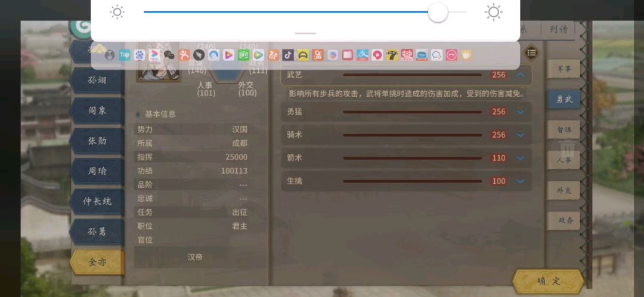Screen dimensions: 644x297
Task: Tap the brightness panel's bottom drag handle
Action: [x=305, y=33]
